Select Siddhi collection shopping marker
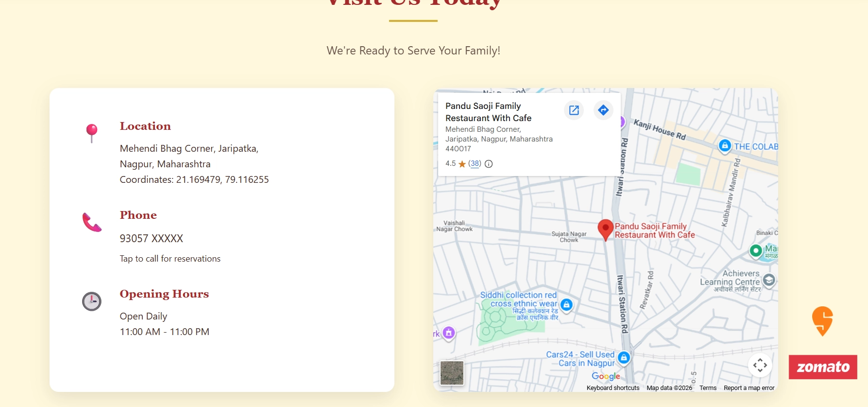Image resolution: width=868 pixels, height=407 pixels. [566, 305]
